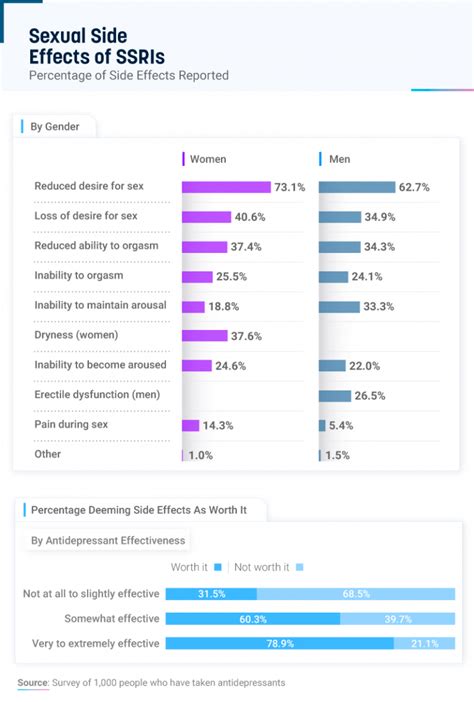This screenshot has width=474, height=702.
Task: Click the 78.9% very effective bar segment
Action: [x=280, y=643]
